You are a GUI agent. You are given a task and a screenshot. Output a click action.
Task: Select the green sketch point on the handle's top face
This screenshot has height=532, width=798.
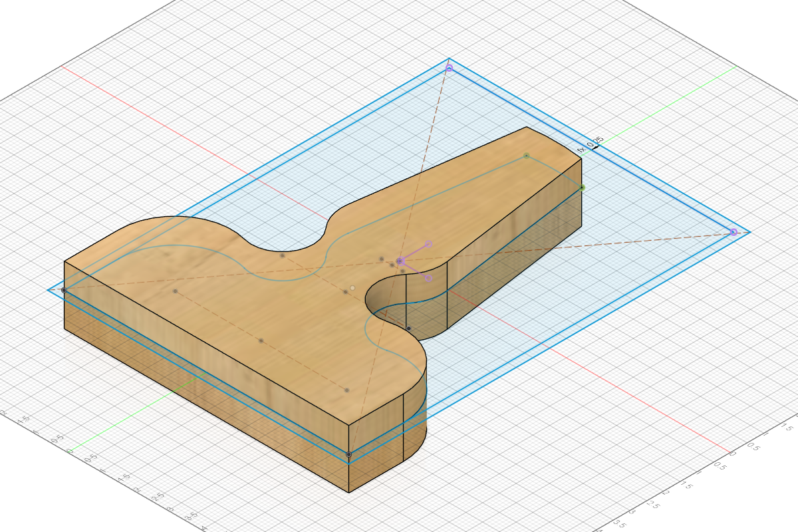coord(527,156)
